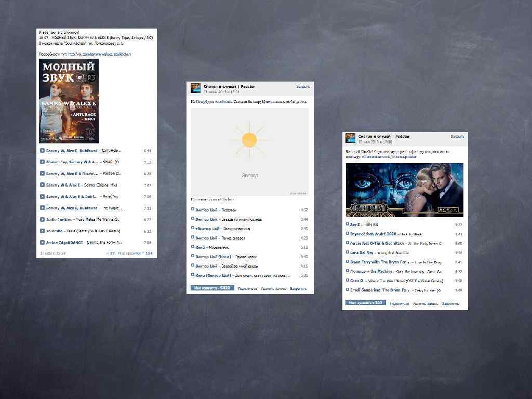The width and height of the screenshot is (532, 399).
Task: Click Поделиться in the Виктор Цой post
Action: (x=247, y=288)
